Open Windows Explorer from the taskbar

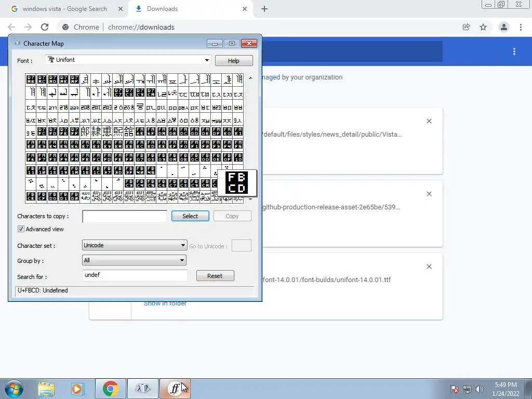coord(46,389)
